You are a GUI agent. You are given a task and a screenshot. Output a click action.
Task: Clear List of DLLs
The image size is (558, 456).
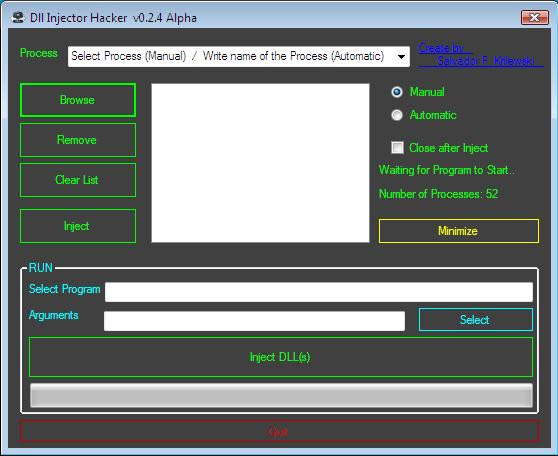(x=78, y=180)
